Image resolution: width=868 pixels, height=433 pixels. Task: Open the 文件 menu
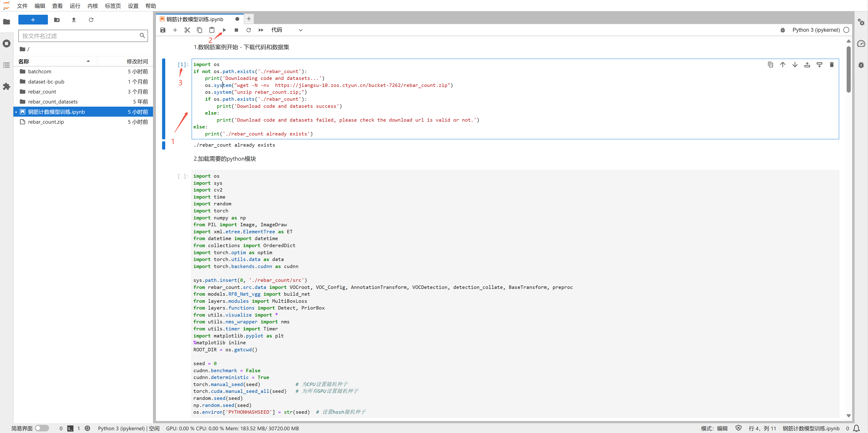pos(22,6)
